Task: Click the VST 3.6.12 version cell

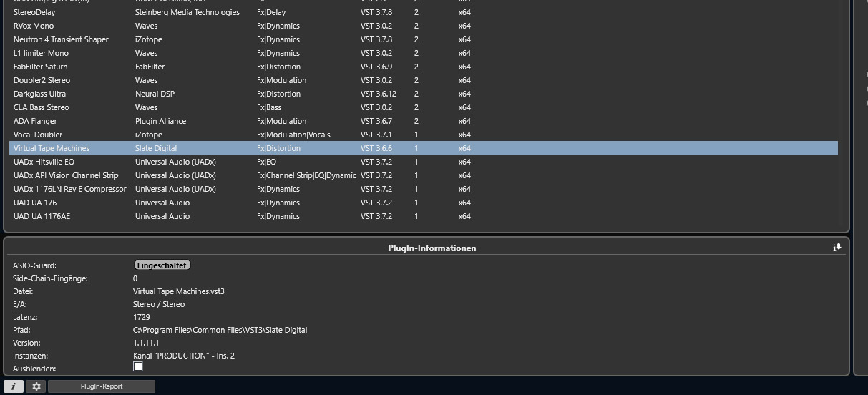Action: click(x=379, y=94)
